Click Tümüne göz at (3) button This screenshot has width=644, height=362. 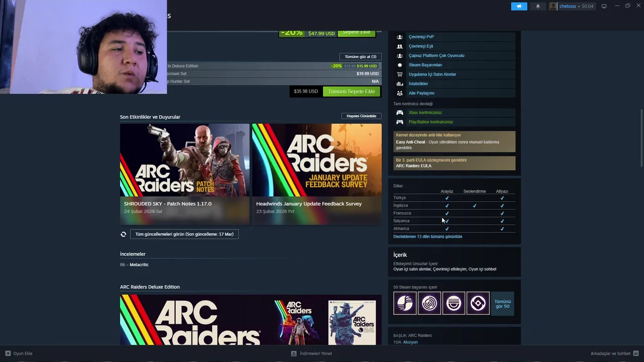pyautogui.click(x=360, y=57)
